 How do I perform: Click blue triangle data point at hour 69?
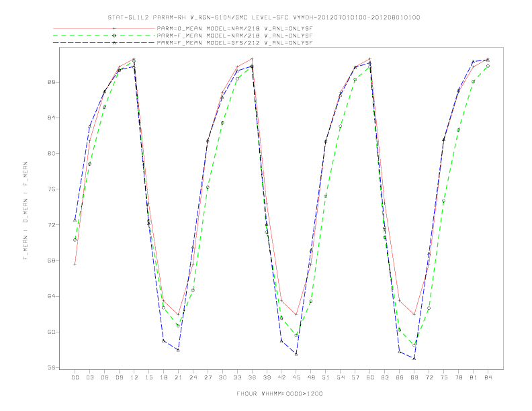tap(414, 358)
